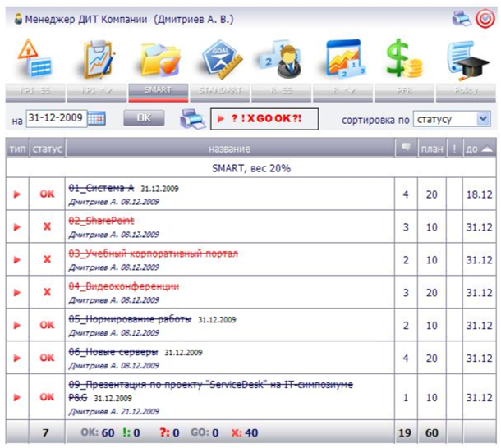The width and height of the screenshot is (501, 448).
Task: Select the SMART tab
Action: [159, 93]
